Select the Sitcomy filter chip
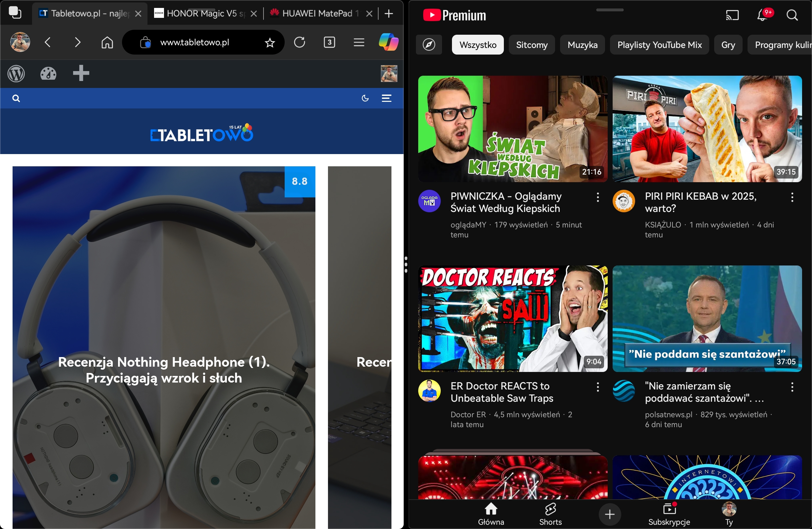The image size is (812, 529). tap(532, 45)
